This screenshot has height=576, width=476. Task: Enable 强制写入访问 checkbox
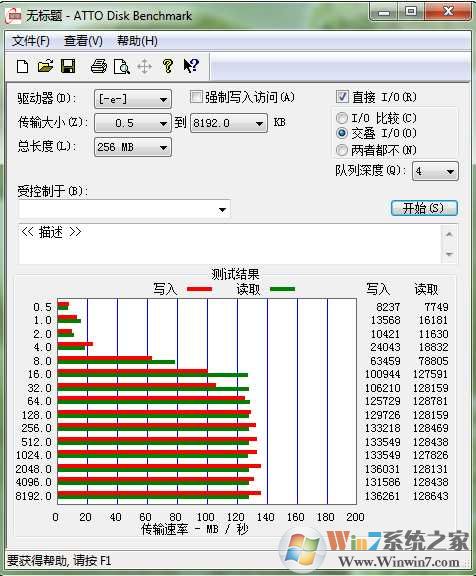point(196,97)
